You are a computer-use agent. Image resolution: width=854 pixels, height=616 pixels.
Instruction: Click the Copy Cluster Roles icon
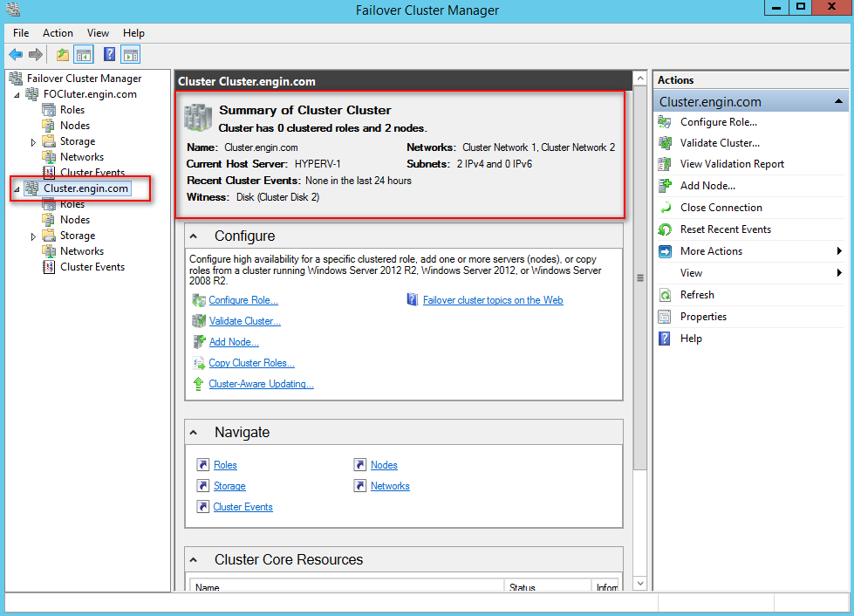[199, 363]
